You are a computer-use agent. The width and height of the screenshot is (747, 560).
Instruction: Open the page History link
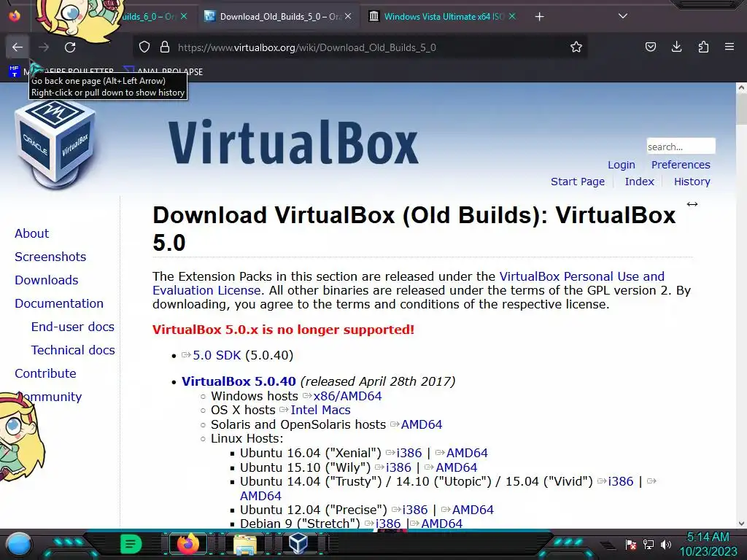pos(692,182)
